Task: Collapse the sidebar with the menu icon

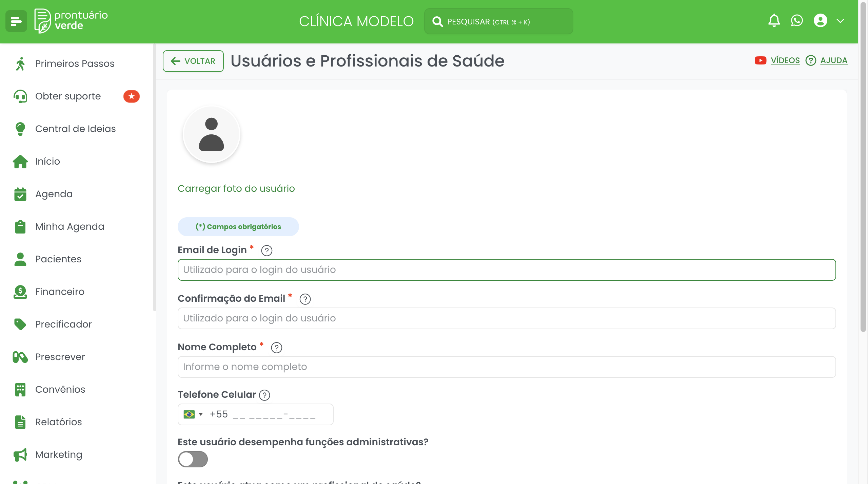Action: (x=16, y=21)
